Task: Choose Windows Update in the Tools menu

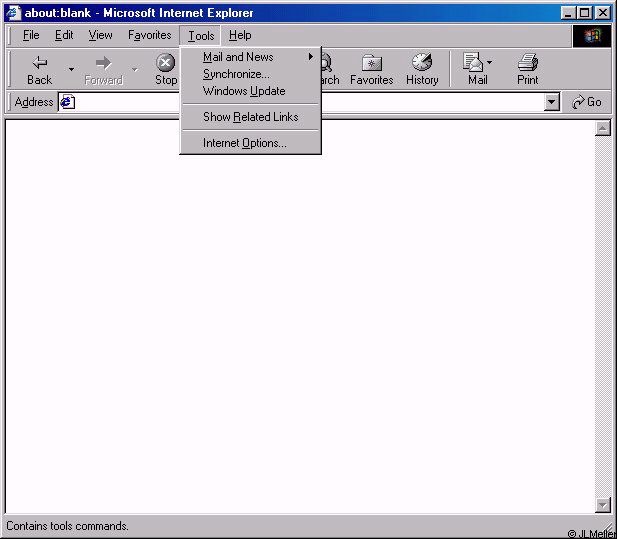Action: (x=244, y=91)
